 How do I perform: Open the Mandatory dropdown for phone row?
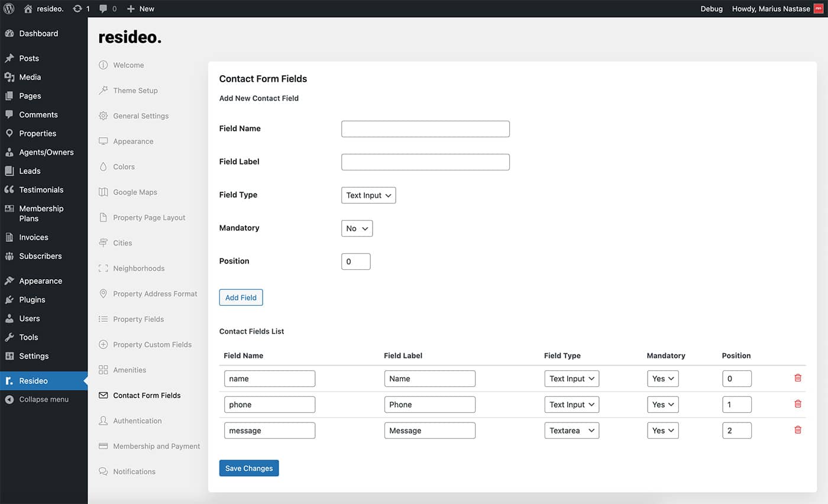(x=662, y=405)
